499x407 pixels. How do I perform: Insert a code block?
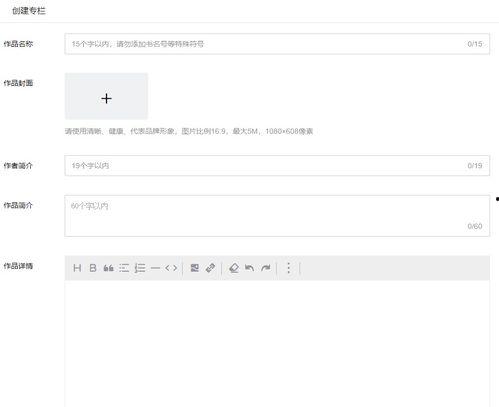(171, 268)
